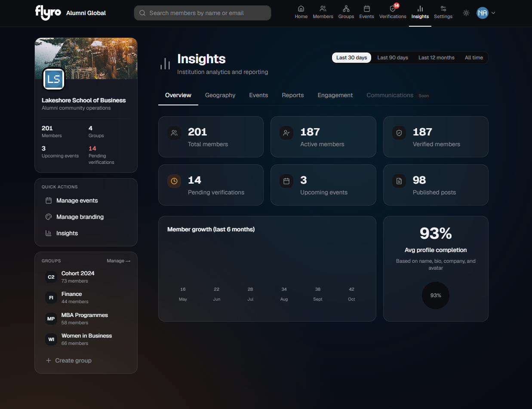Click the WI group badge
Viewport: 532px width, 409px height.
click(x=51, y=339)
